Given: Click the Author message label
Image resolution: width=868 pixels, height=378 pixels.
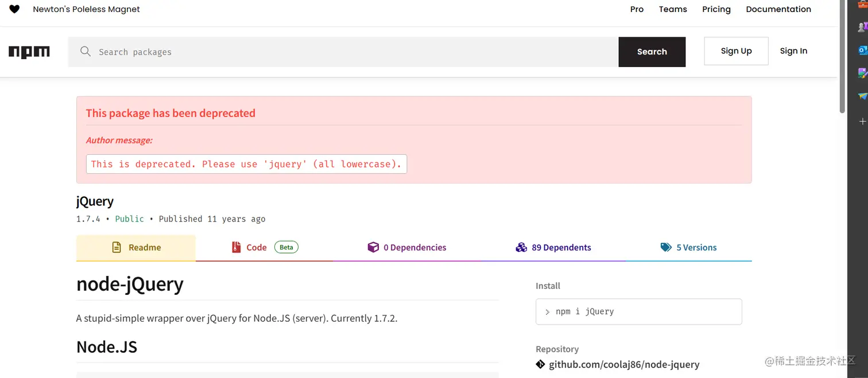Looking at the screenshot, I should (119, 140).
